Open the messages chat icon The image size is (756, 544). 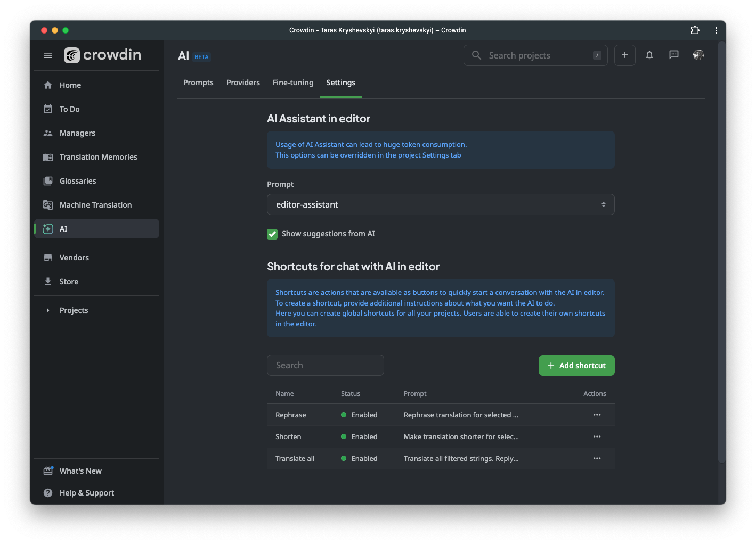pyautogui.click(x=674, y=55)
